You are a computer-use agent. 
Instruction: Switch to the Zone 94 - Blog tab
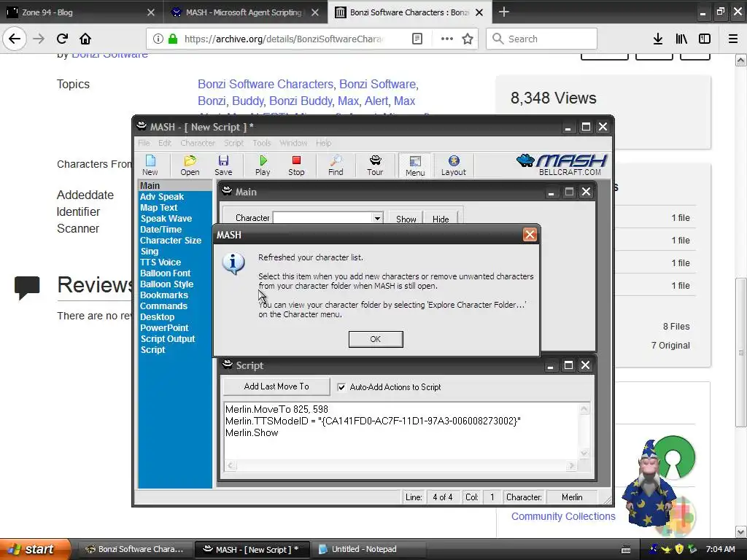[81, 12]
